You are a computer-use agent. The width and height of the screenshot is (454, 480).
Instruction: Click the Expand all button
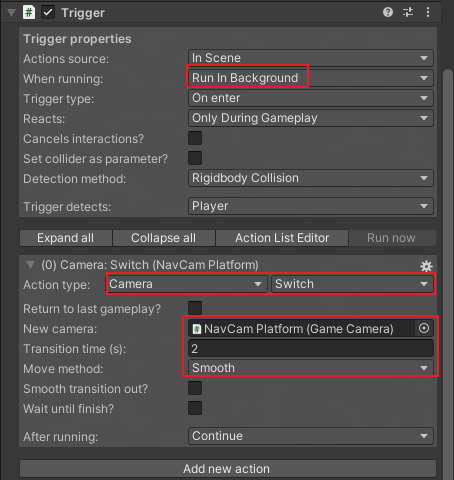pyautogui.click(x=66, y=238)
